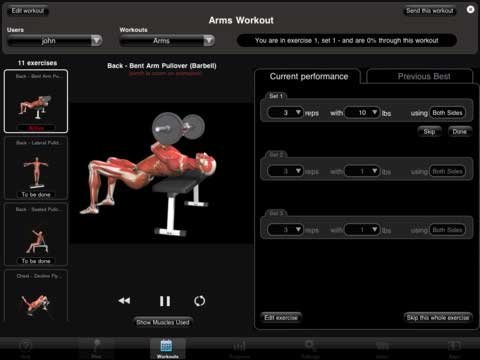
Task: Rewind the exercise animation
Action: [x=124, y=301]
